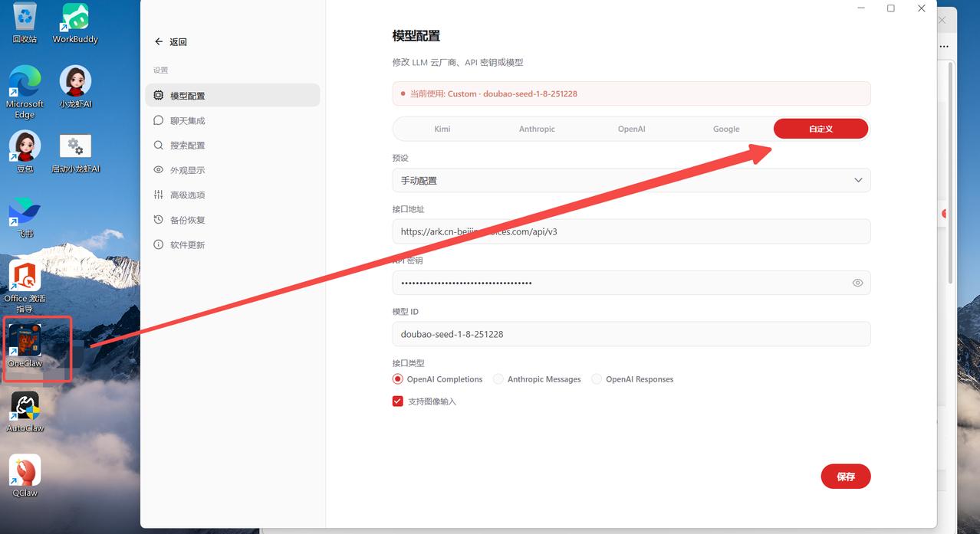980x534 pixels.
Task: Open the Recycle Bin desktop icon
Action: [x=25, y=23]
